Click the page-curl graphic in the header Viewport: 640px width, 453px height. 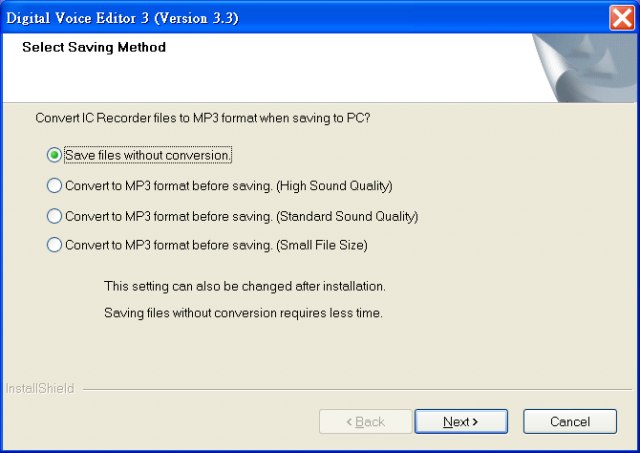click(584, 68)
